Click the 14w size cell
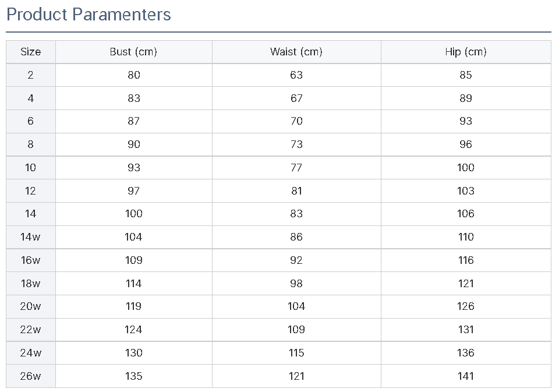This screenshot has height=392, width=559. 31,237
